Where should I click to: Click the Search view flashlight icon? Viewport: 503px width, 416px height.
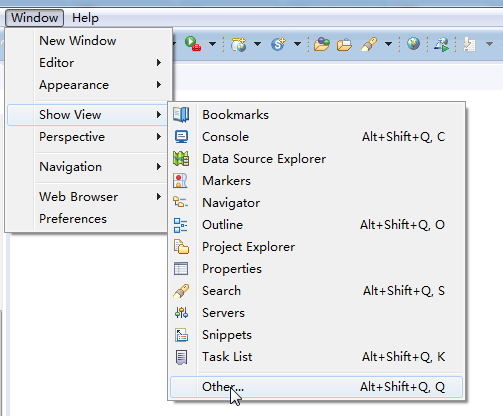click(x=181, y=291)
